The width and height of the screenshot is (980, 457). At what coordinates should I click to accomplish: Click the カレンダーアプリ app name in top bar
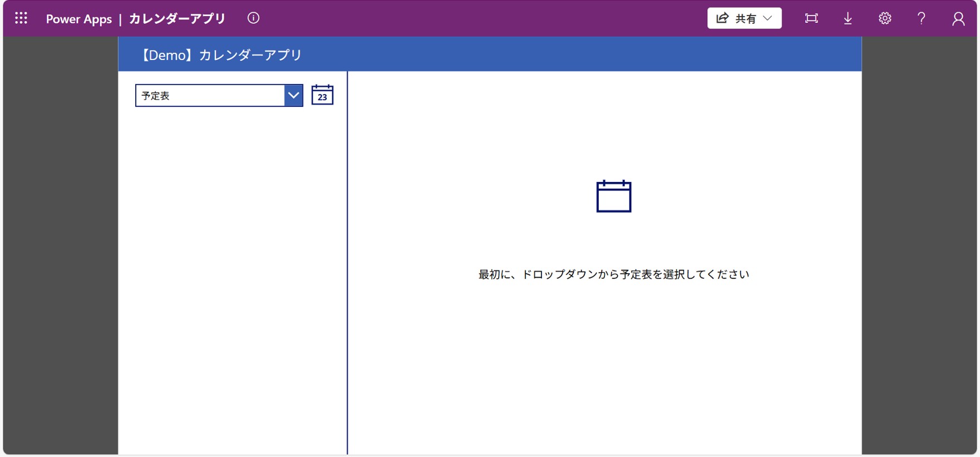[177, 19]
